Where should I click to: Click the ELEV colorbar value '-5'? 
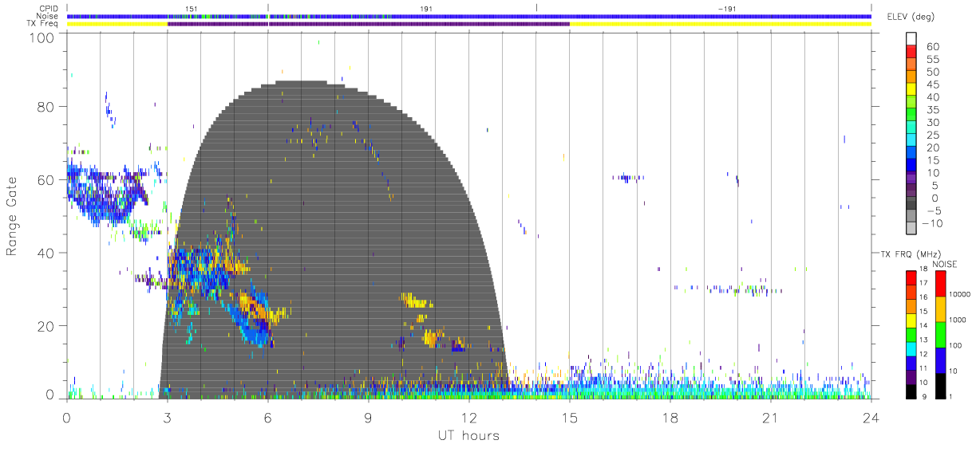coord(933,210)
